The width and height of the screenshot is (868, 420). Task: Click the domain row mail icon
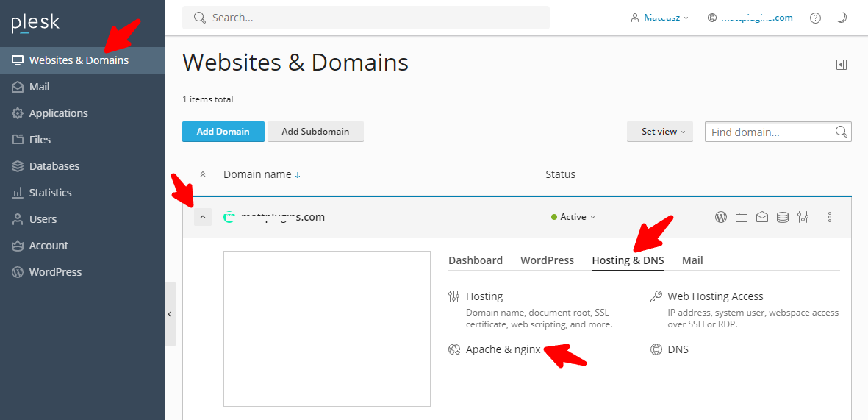coord(762,217)
